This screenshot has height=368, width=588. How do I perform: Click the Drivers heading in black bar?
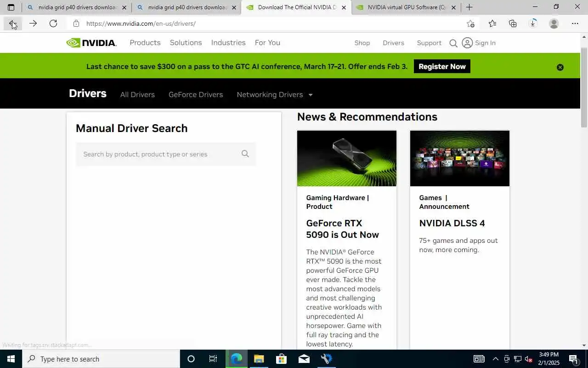(88, 93)
